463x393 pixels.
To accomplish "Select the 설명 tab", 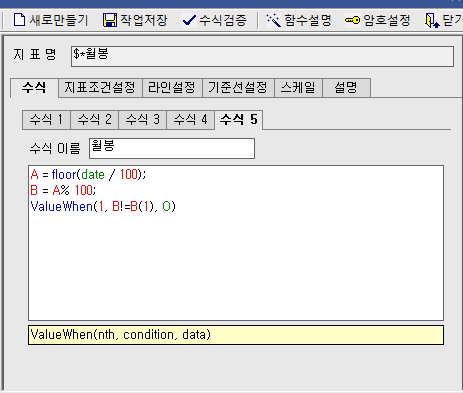I will 346,88.
